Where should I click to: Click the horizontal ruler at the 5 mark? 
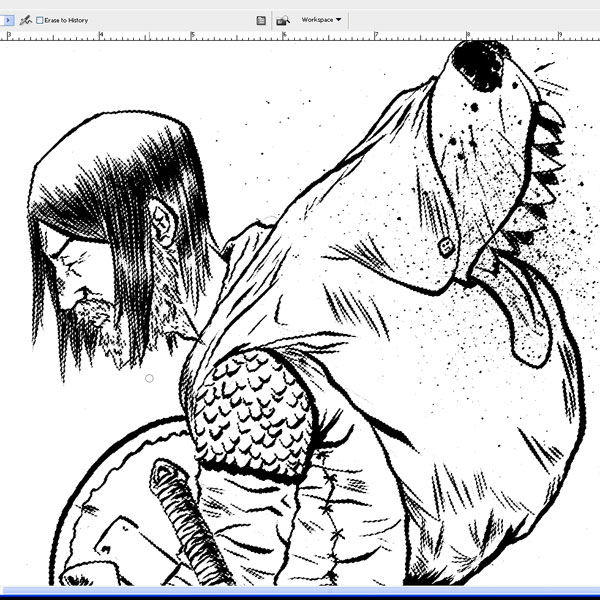tap(192, 35)
